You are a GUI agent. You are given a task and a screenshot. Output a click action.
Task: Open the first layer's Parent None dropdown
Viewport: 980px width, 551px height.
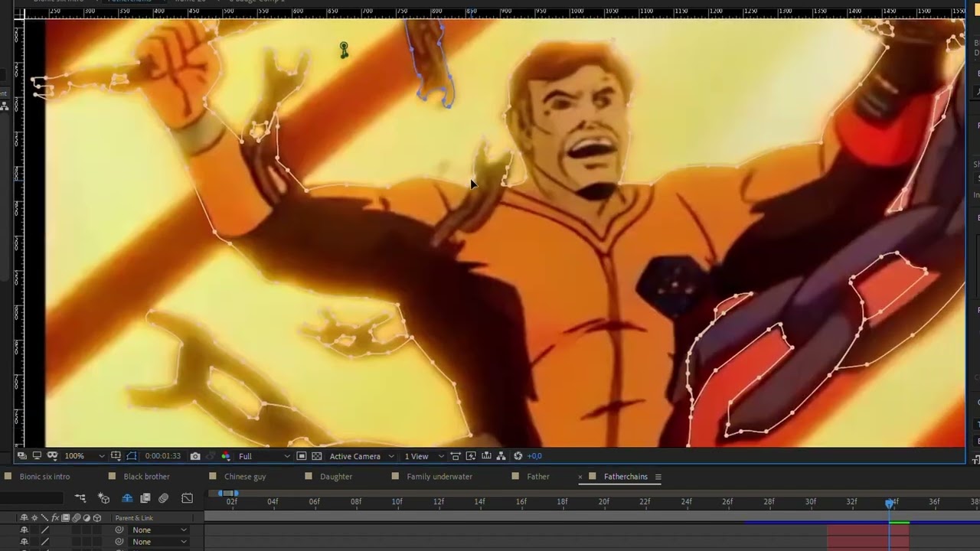pos(159,530)
